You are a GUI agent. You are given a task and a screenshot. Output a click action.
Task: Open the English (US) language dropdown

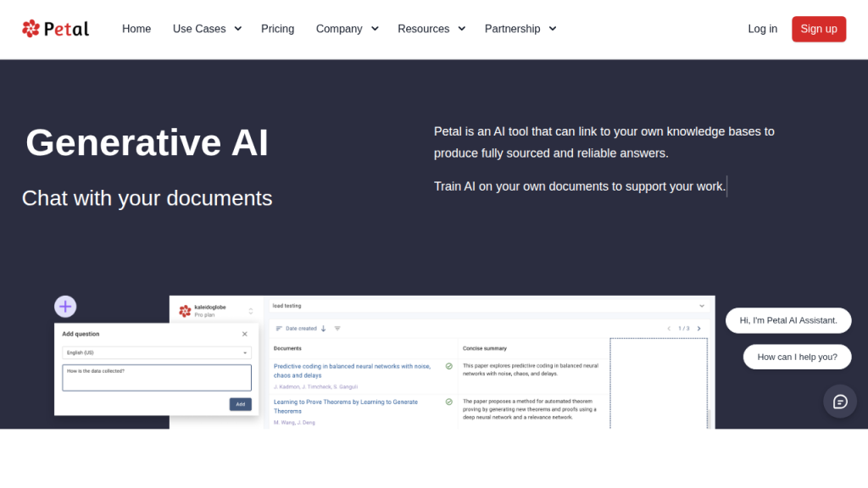[x=157, y=352]
